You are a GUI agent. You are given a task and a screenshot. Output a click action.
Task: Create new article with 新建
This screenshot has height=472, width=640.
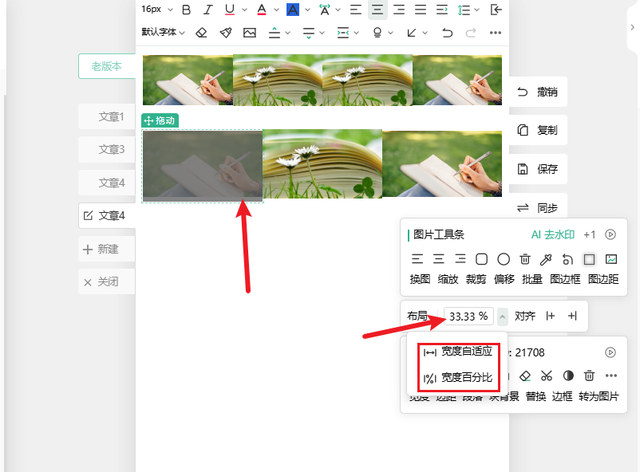tap(107, 249)
